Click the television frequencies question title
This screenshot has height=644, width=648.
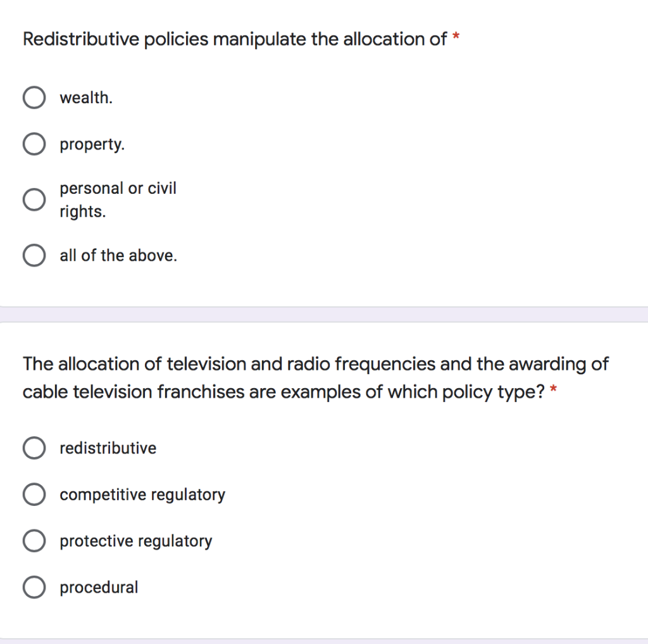click(x=285, y=377)
